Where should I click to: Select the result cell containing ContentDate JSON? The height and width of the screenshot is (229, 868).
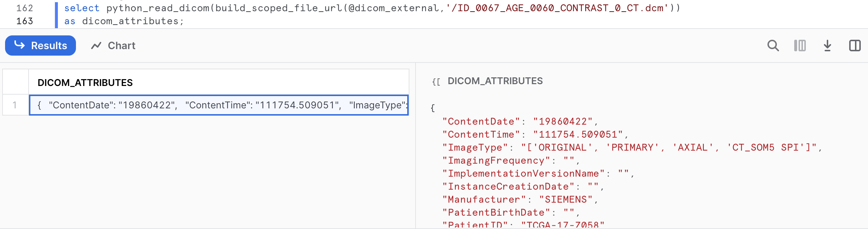[218, 105]
